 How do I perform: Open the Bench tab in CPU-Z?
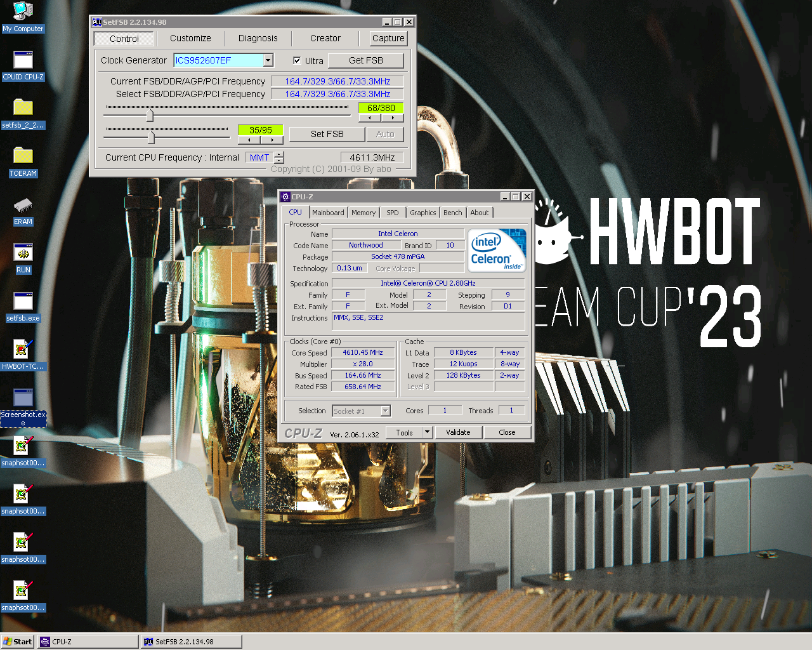coord(453,213)
